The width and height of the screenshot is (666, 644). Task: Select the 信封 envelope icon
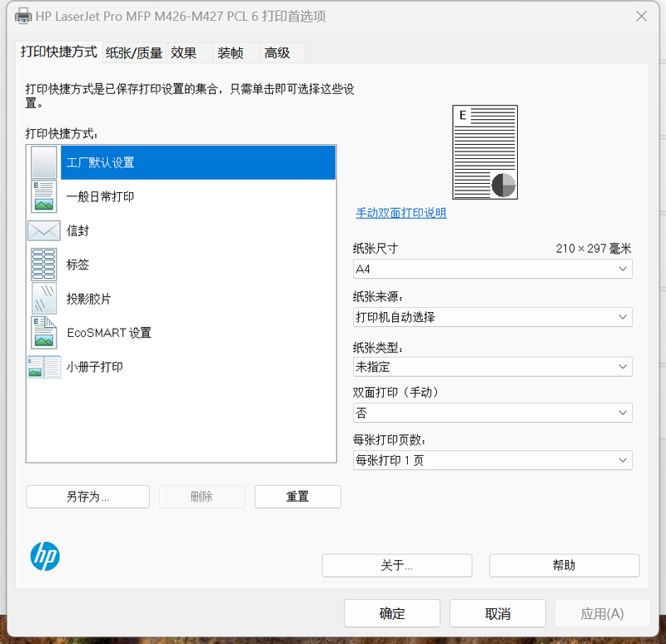[43, 230]
